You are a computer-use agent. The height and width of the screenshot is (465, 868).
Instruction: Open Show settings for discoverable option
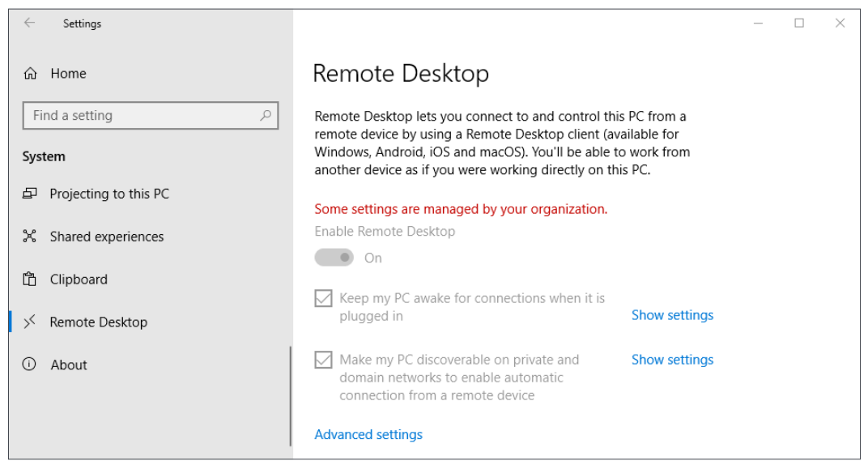pos(672,360)
